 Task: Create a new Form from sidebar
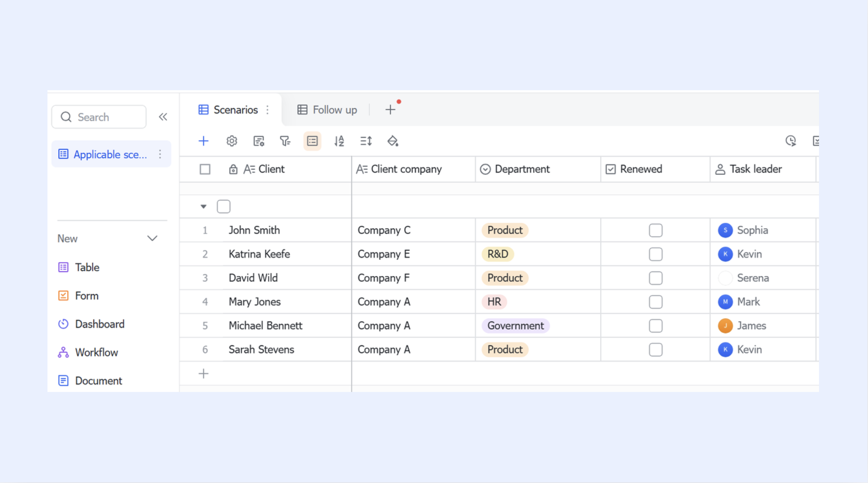[x=78, y=295]
